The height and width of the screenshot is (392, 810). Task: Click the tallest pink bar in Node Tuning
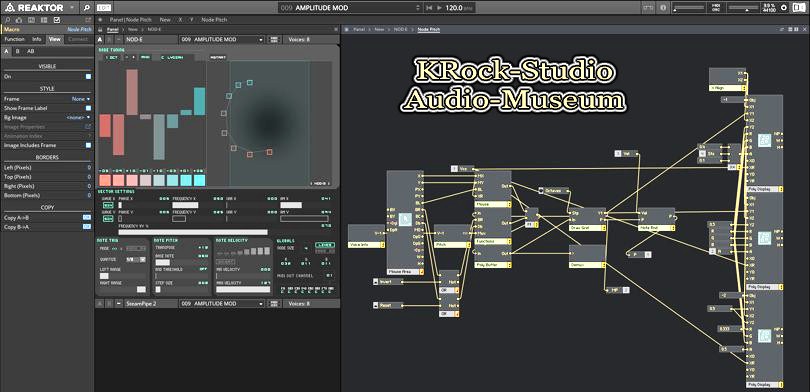pos(132,92)
